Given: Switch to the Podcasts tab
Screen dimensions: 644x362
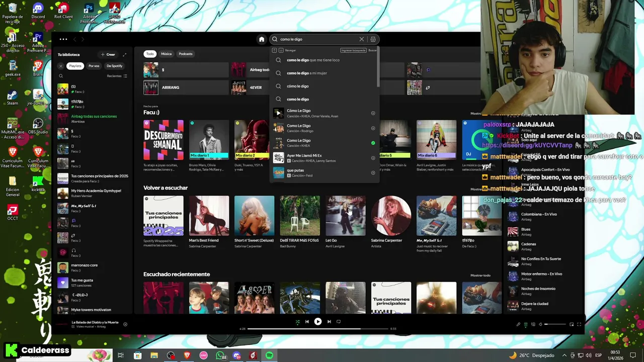Looking at the screenshot, I should pyautogui.click(x=186, y=54).
